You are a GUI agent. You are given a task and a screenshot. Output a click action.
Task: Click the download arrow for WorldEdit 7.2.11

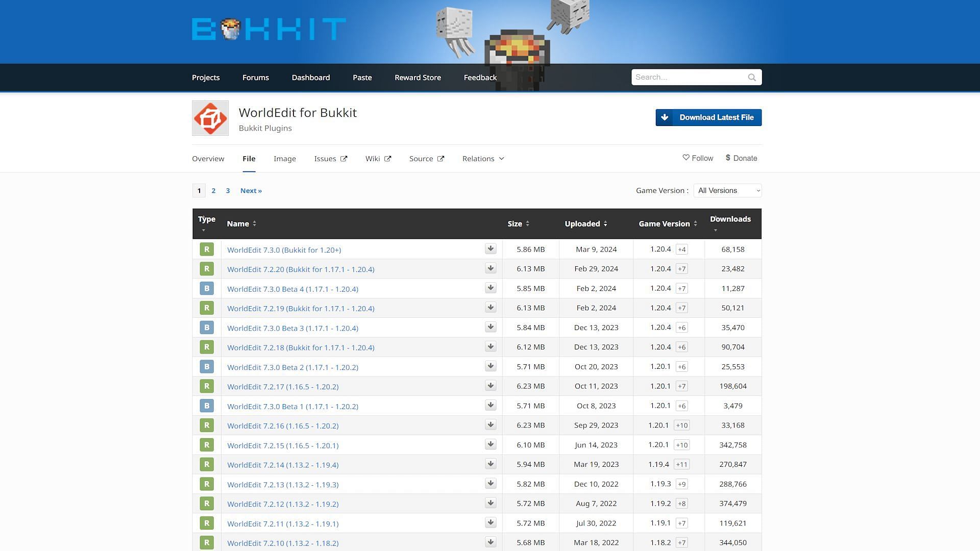pos(491,523)
